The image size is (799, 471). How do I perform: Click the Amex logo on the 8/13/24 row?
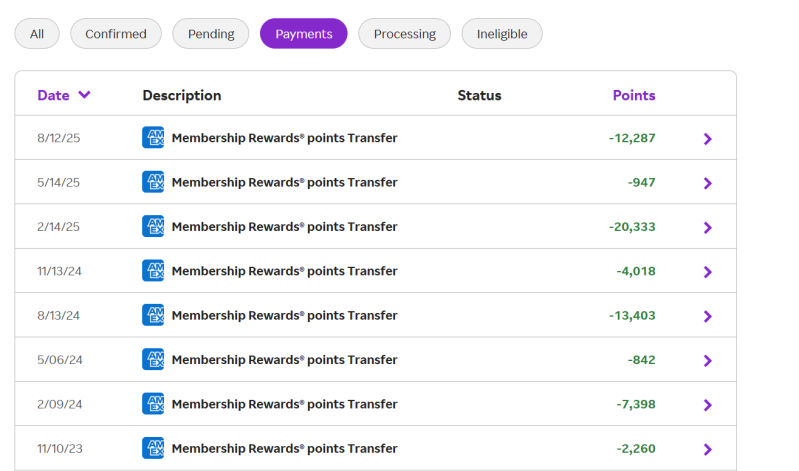(153, 315)
